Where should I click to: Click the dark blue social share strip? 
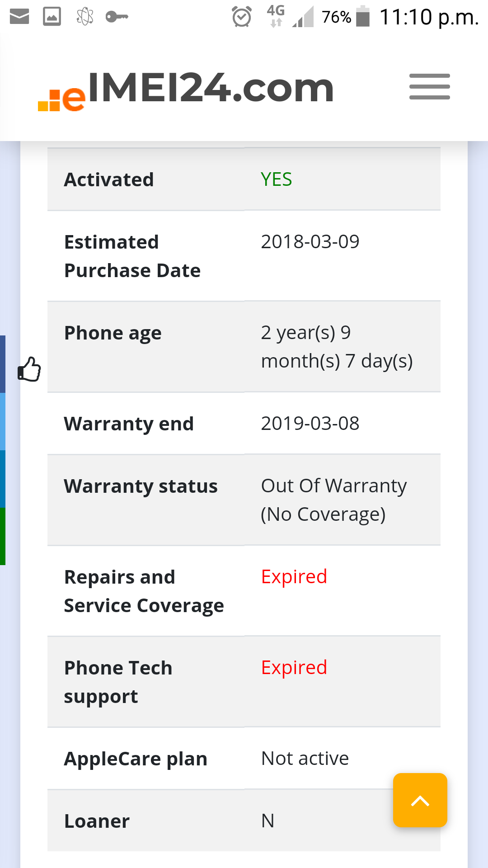tap(3, 364)
